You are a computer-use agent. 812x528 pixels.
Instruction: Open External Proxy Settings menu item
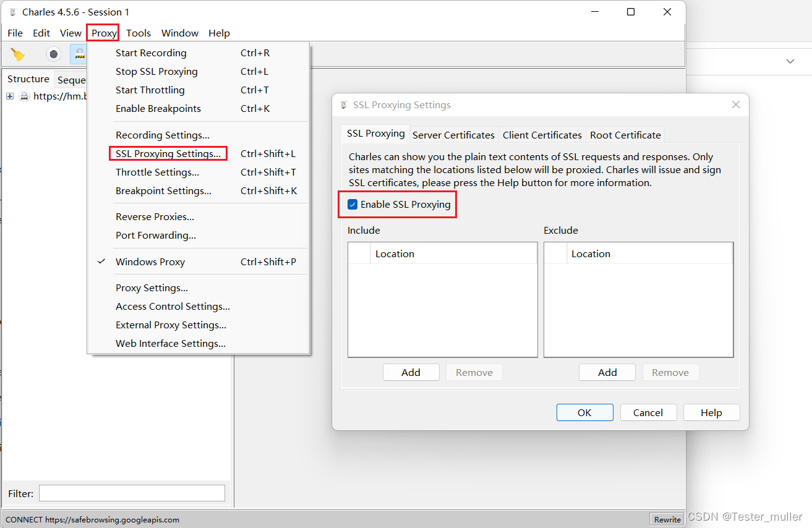coord(198,325)
